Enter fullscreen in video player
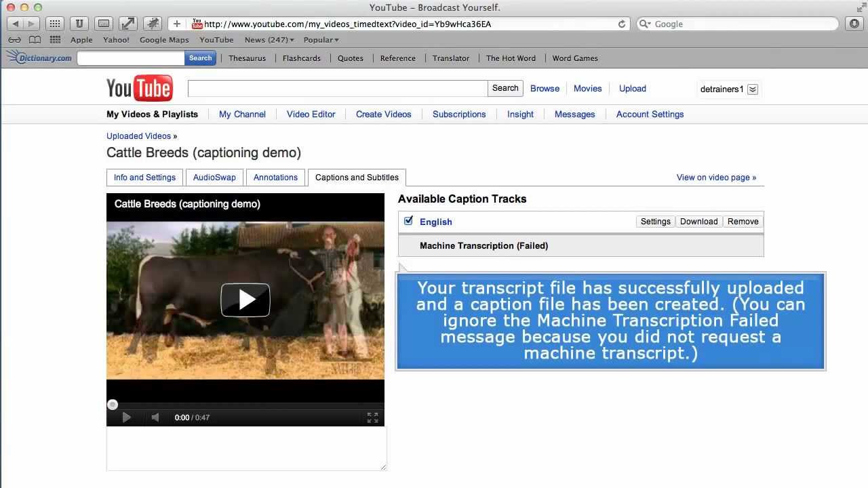868x488 pixels. [x=372, y=418]
